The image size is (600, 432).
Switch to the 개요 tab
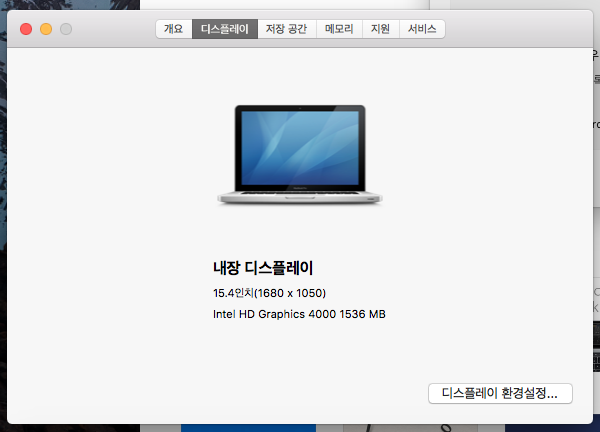[173, 30]
